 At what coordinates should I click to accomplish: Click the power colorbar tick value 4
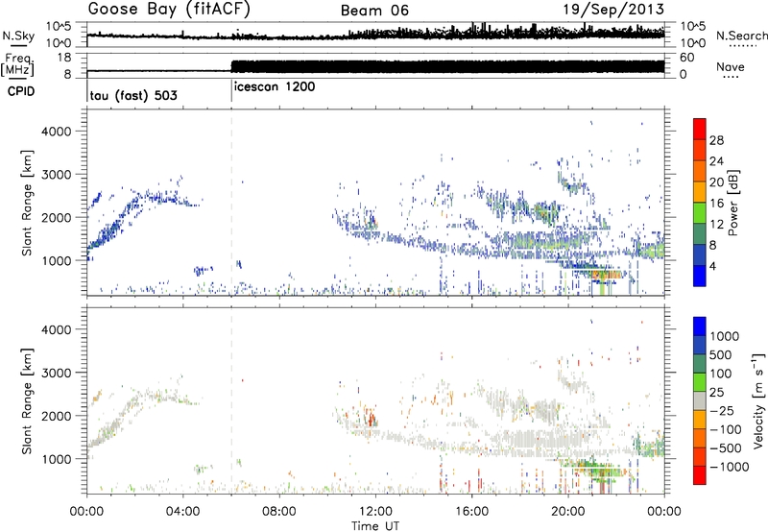[712, 266]
